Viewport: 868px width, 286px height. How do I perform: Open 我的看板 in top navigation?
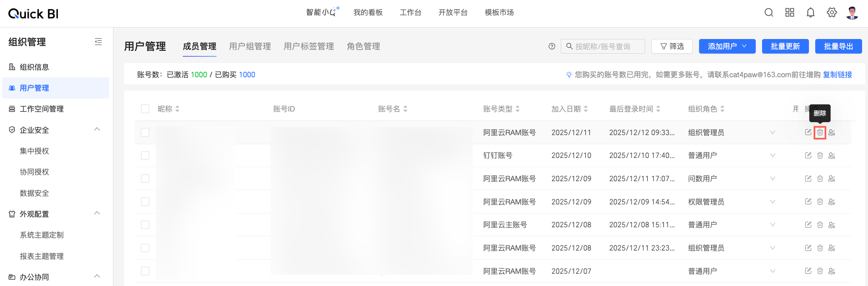368,13
